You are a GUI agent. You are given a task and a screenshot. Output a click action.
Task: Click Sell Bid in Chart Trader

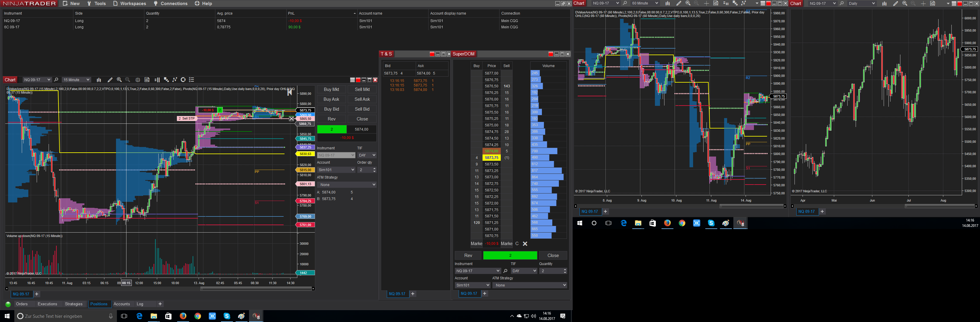click(362, 109)
